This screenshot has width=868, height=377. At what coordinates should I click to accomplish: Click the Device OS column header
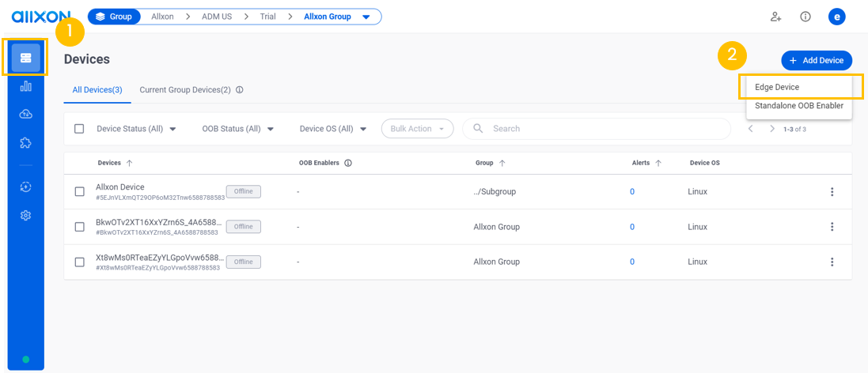click(x=704, y=163)
